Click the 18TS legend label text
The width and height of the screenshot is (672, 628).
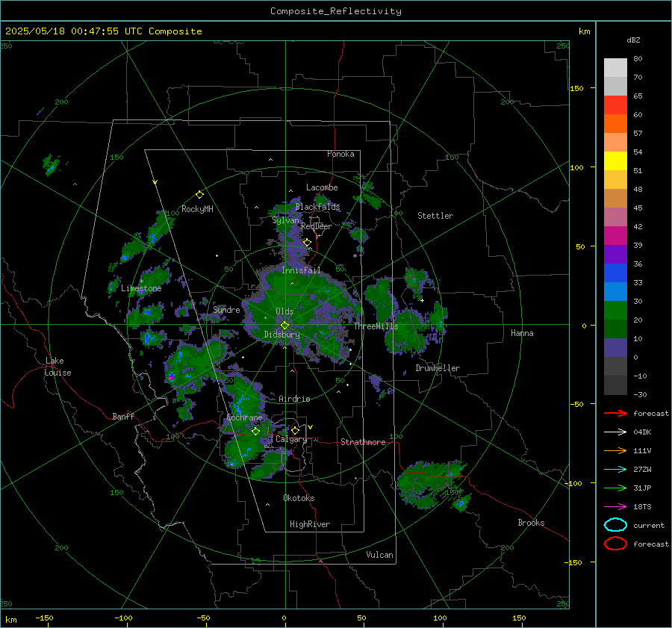642,507
